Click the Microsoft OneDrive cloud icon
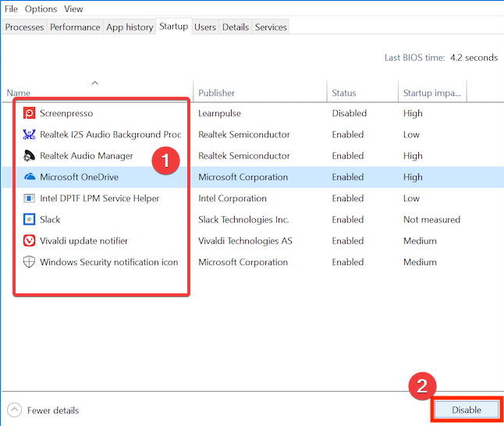This screenshot has width=504, height=426. pos(30,176)
